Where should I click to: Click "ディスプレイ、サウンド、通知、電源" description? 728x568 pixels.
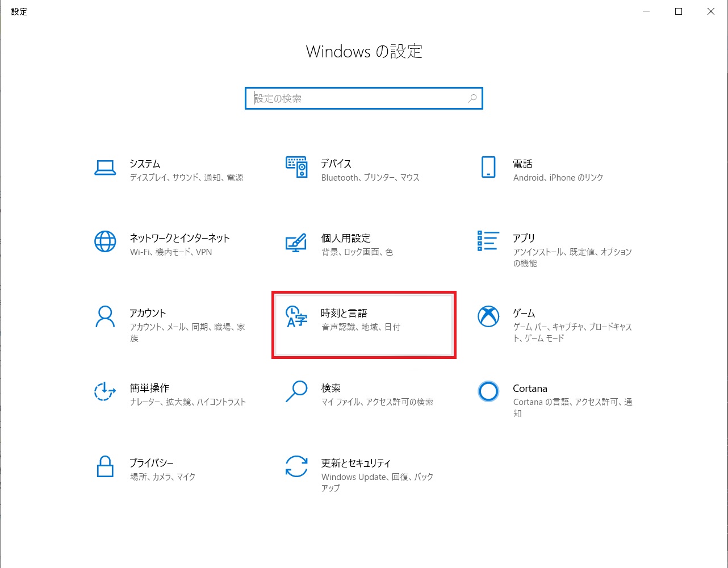pyautogui.click(x=187, y=178)
